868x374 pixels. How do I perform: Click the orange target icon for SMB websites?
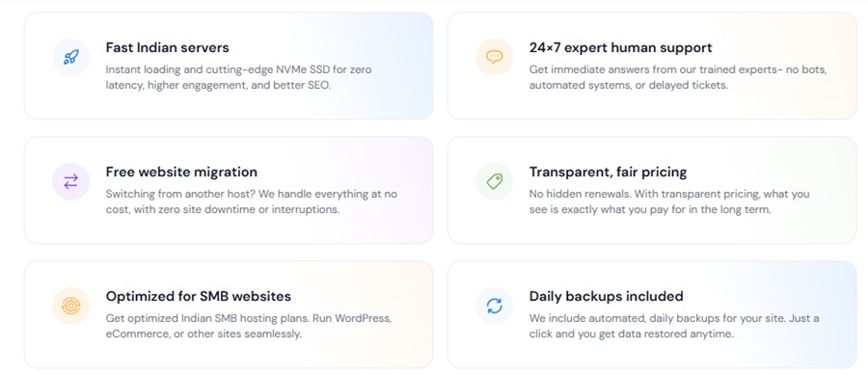[x=70, y=306]
